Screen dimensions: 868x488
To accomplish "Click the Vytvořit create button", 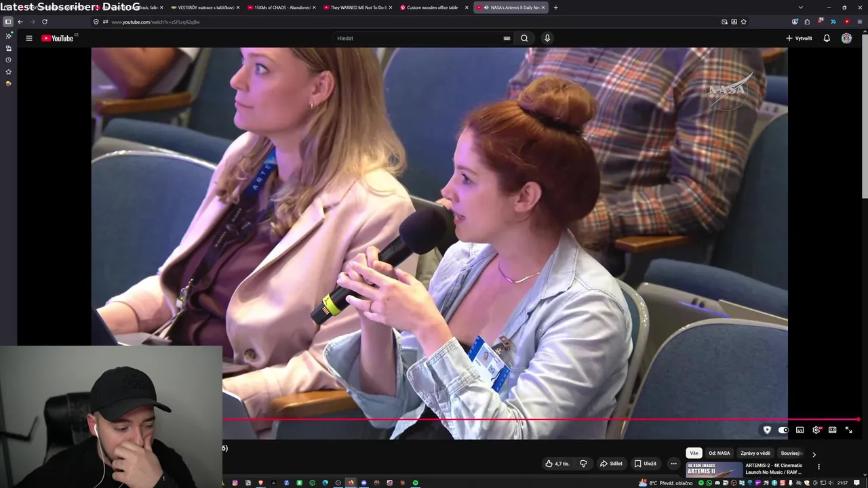I will 799,38.
